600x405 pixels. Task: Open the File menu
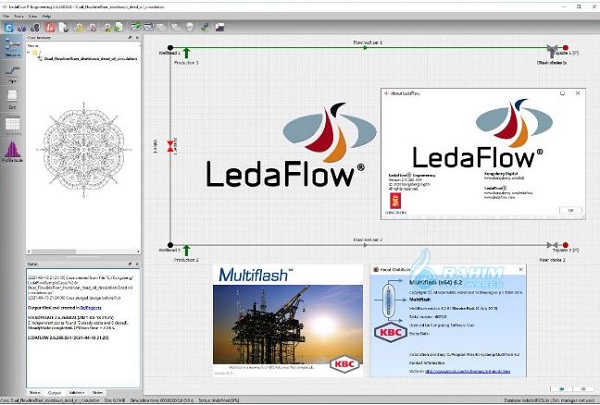pyautogui.click(x=6, y=16)
